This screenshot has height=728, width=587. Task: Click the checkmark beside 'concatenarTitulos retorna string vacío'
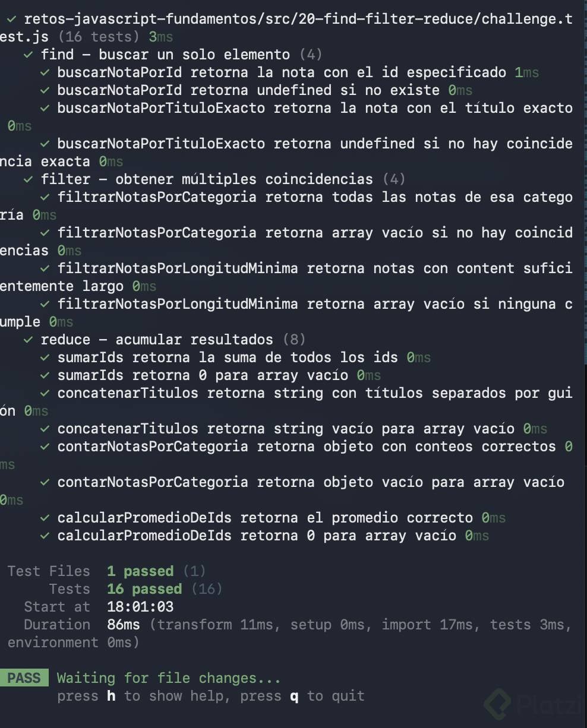click(x=45, y=429)
